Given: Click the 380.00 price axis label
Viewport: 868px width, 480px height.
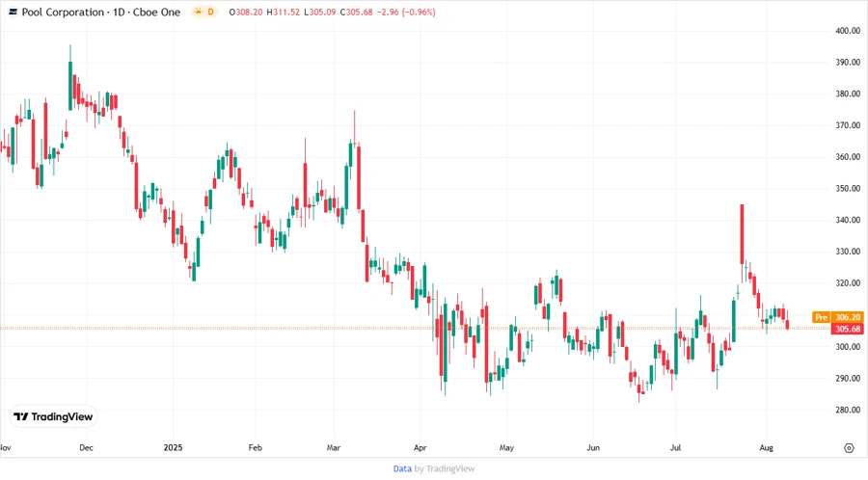Looking at the screenshot, I should pyautogui.click(x=848, y=94).
